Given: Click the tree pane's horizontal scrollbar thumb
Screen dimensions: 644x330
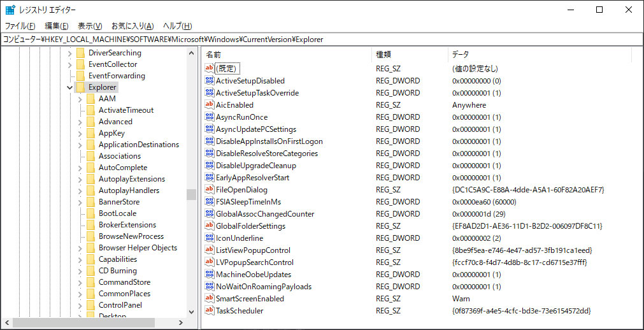Looking at the screenshot, I should 83,322.
